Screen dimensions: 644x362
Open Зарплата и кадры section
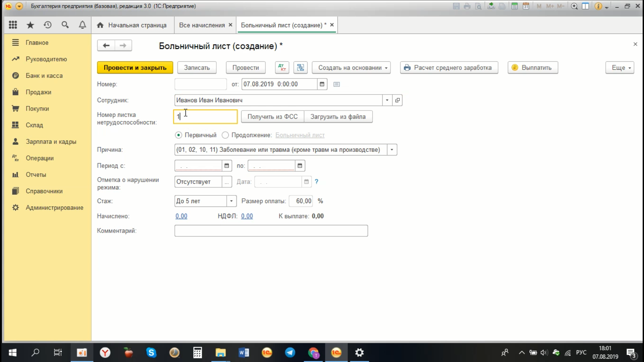[51, 141]
